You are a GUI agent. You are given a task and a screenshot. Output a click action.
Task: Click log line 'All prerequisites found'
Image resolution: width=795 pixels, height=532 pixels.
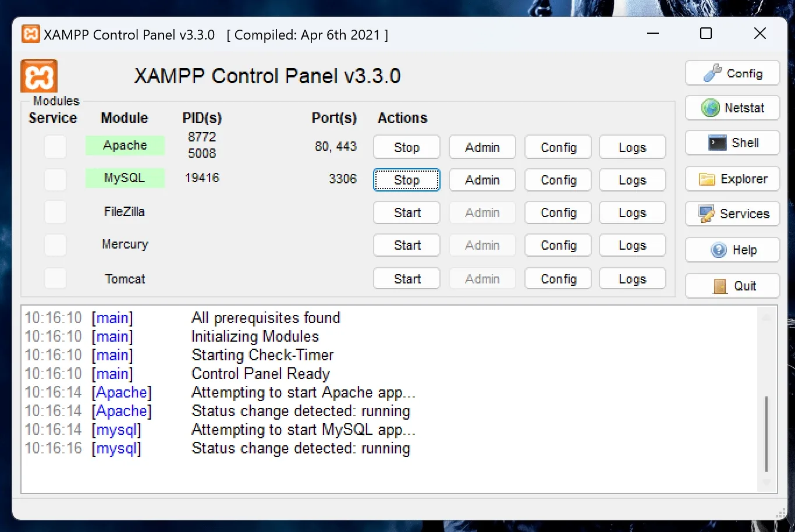pyautogui.click(x=266, y=318)
